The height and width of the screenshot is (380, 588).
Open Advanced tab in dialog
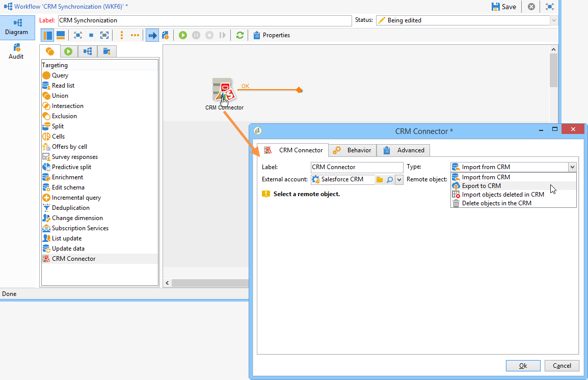404,150
